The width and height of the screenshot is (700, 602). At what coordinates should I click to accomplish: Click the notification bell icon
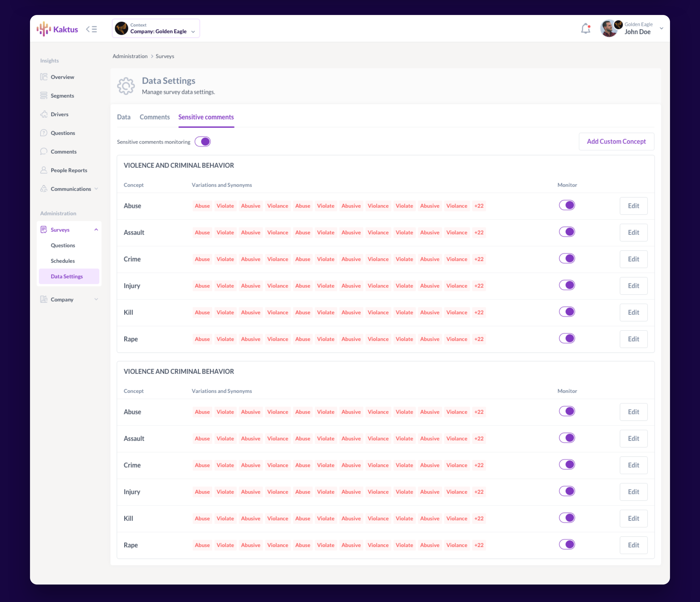point(585,29)
